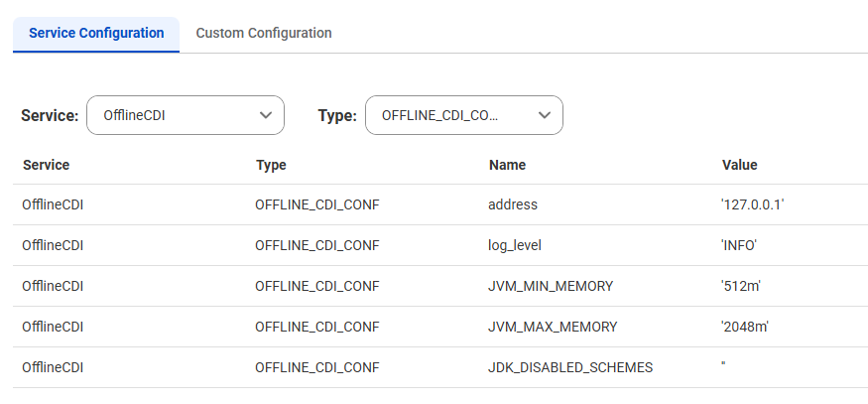Screen dimensions: 868x404
Task: Select the JVM_MIN_MEMORY name cell
Action: (551, 286)
